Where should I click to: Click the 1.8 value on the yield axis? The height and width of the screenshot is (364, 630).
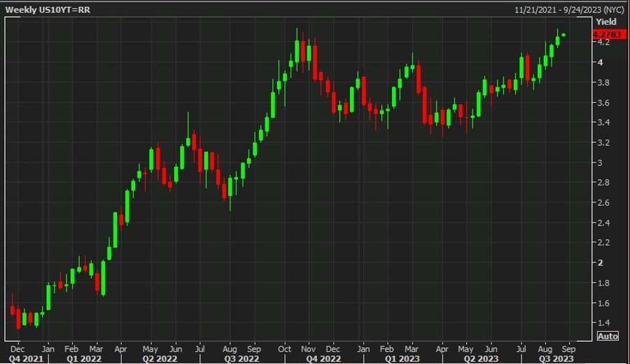(x=603, y=283)
